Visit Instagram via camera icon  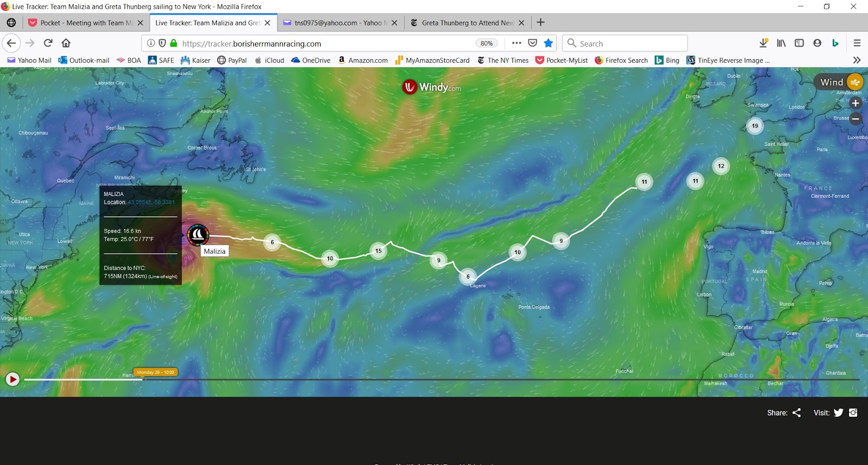853,412
